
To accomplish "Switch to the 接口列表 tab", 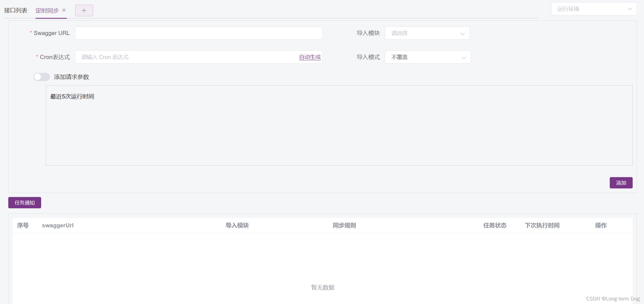I will click(x=16, y=10).
